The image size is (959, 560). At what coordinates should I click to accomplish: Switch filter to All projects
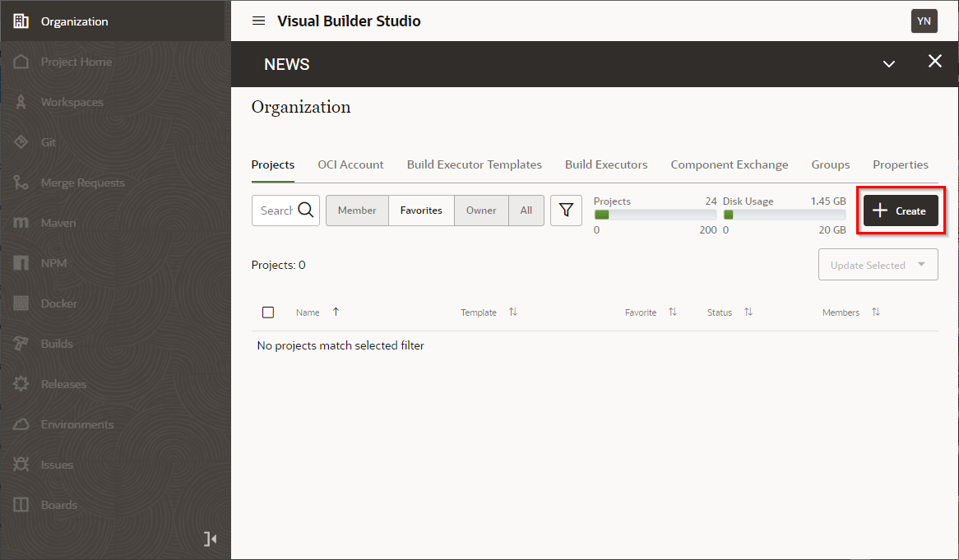coord(526,211)
